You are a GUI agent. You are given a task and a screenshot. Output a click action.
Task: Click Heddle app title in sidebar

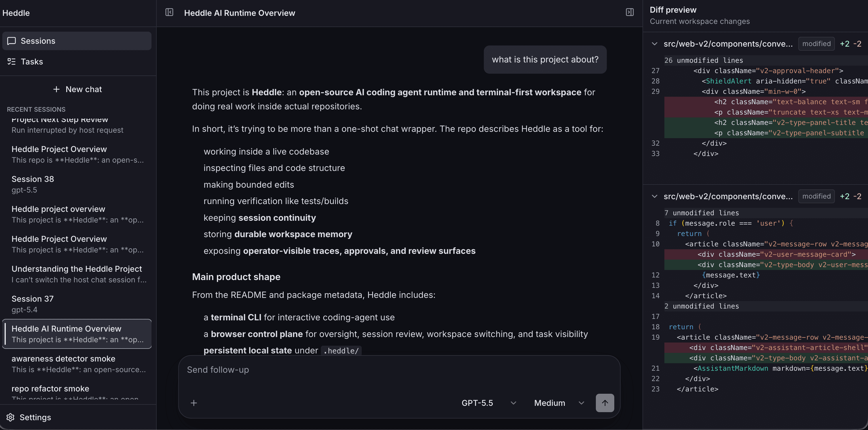16,13
